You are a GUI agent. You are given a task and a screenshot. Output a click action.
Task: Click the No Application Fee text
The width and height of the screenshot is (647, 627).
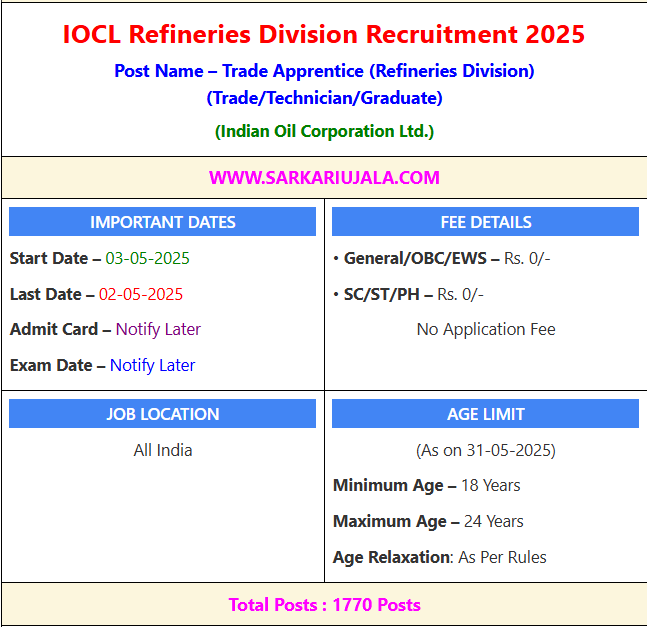pyautogui.click(x=485, y=329)
